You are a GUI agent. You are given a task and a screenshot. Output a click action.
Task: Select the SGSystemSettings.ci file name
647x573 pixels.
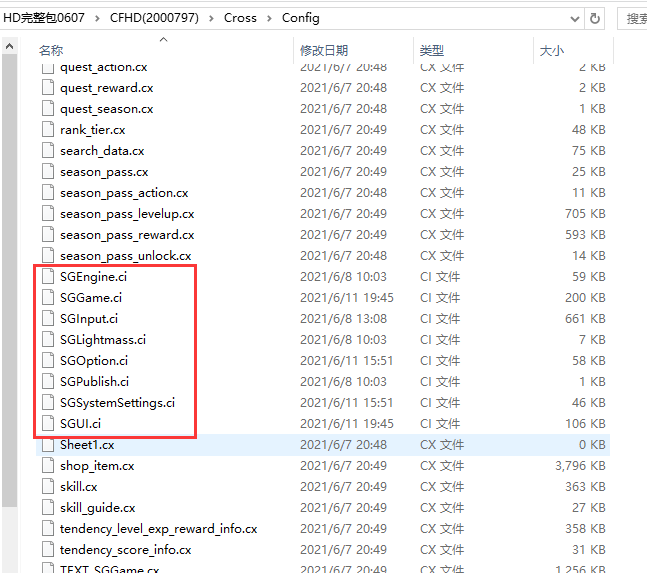click(117, 403)
